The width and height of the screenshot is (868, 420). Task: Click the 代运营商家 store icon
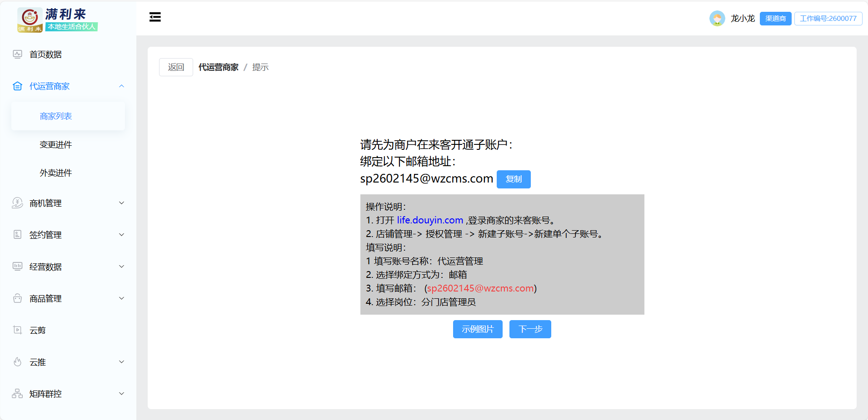click(x=17, y=86)
